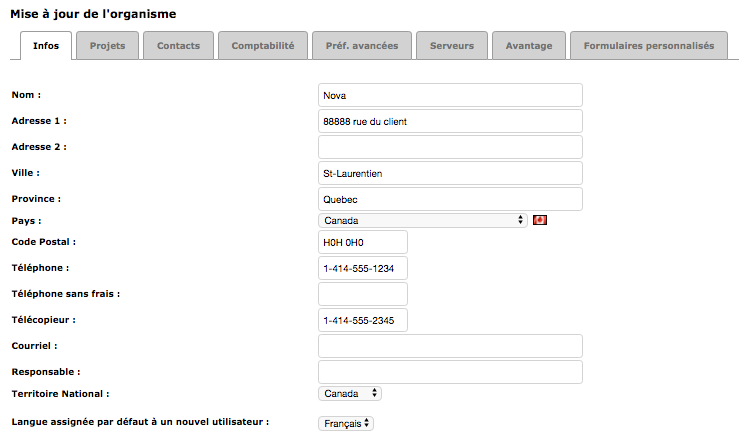Select the Préf. avancées tab
The image size is (739, 432).
[362, 46]
